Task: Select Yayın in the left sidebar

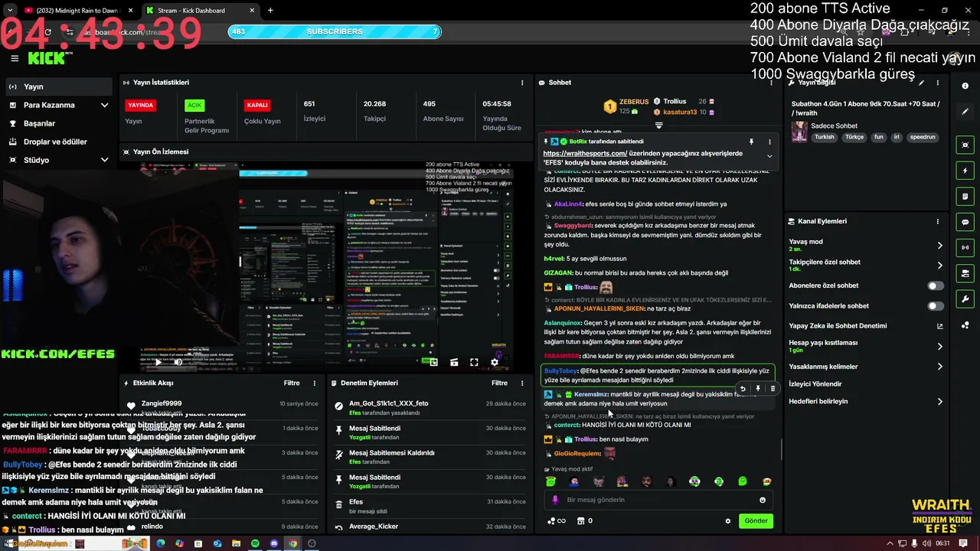Action: click(58, 86)
